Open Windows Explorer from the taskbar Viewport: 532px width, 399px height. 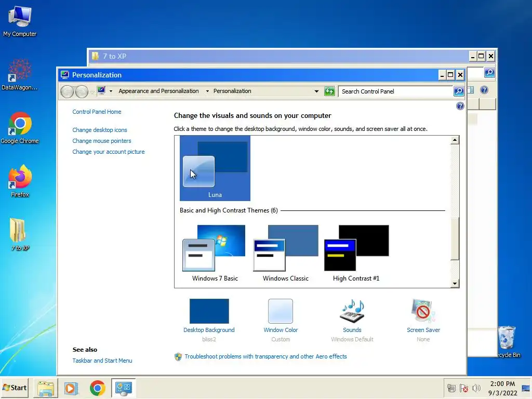[x=46, y=388]
